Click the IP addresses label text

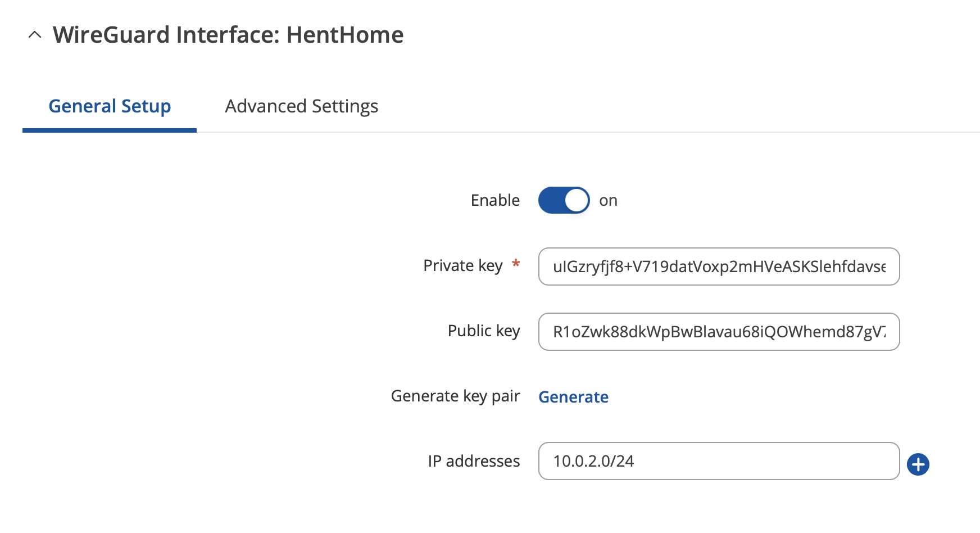pos(474,461)
